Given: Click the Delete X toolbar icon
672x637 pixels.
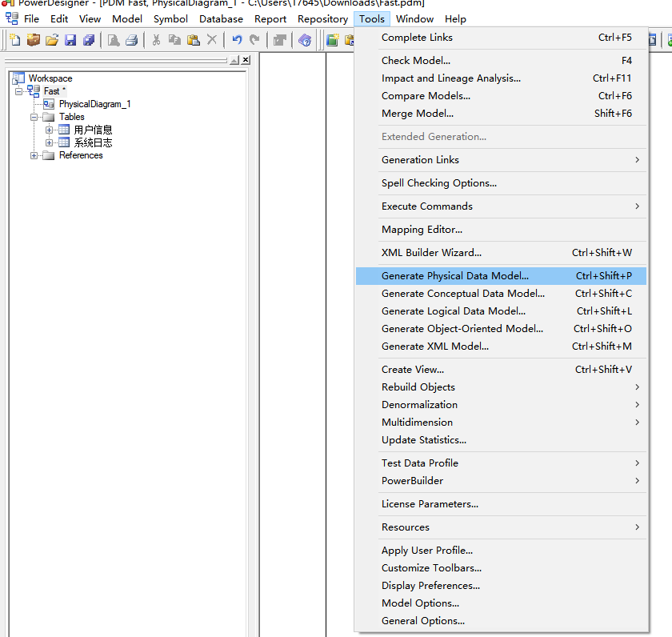Looking at the screenshot, I should coord(212,40).
